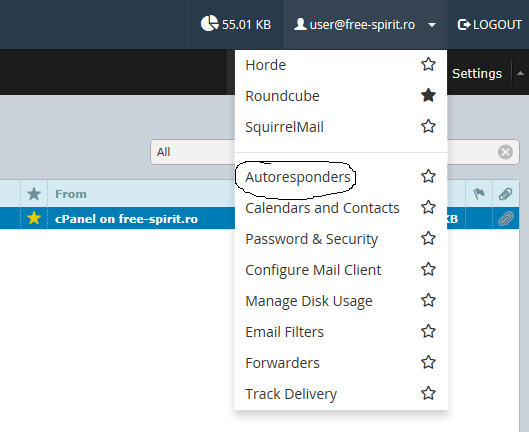Viewport: 529px width, 432px height.
Task: Toggle favorite star for Password & Security
Action: (x=428, y=238)
